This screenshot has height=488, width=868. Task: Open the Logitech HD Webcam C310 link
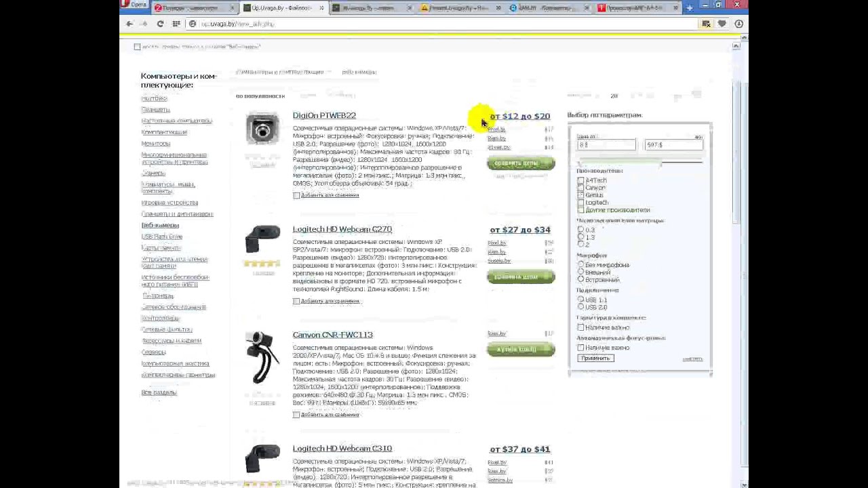click(342, 449)
